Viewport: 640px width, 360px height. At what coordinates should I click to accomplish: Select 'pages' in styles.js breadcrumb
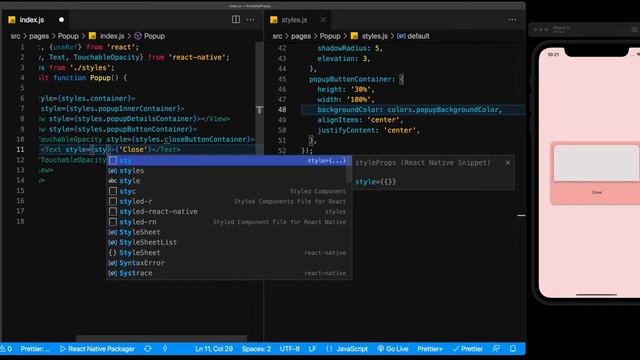tap(301, 36)
